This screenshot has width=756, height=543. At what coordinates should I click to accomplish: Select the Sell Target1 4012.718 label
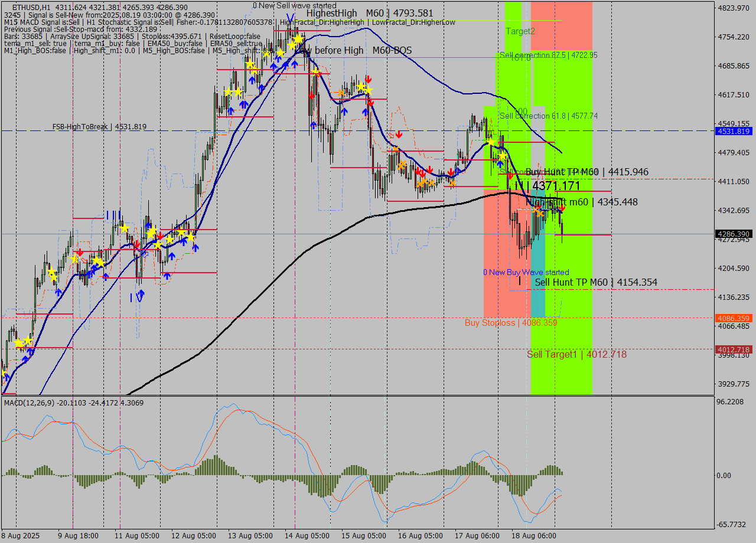point(576,354)
